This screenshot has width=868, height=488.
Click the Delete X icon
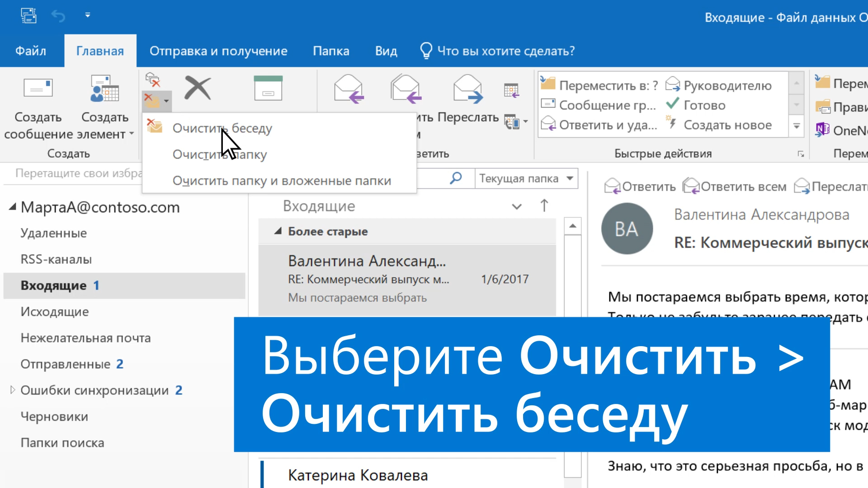click(x=198, y=88)
